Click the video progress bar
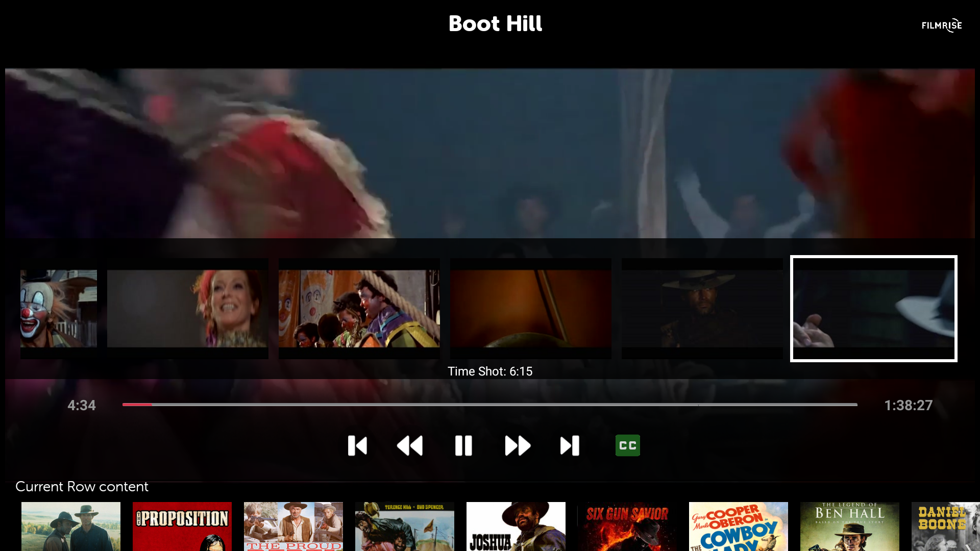Viewport: 980px width, 551px height. point(490,405)
